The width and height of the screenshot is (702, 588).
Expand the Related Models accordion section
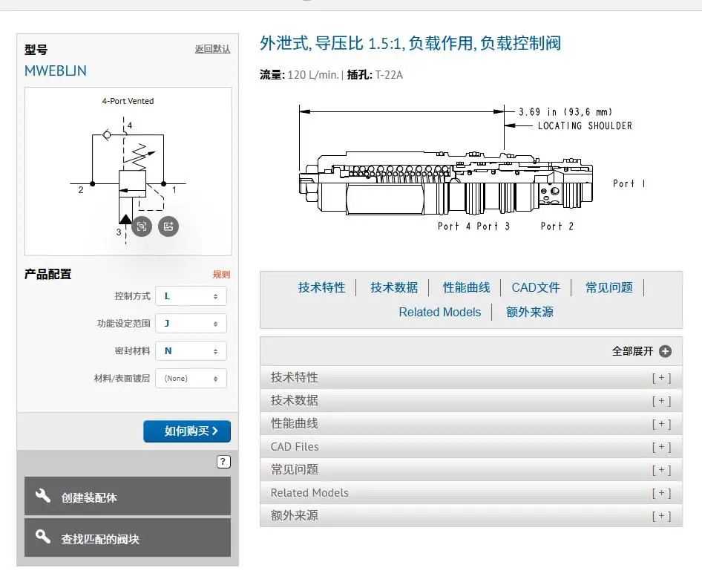tap(471, 493)
